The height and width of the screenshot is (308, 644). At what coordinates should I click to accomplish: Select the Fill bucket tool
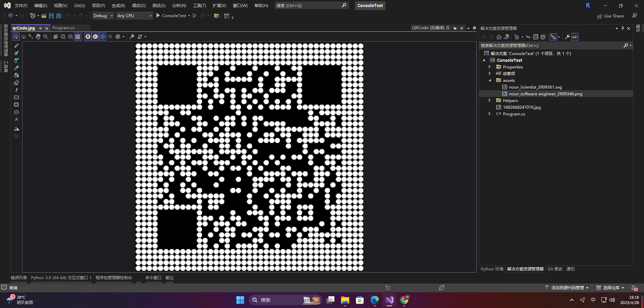pyautogui.click(x=16, y=75)
